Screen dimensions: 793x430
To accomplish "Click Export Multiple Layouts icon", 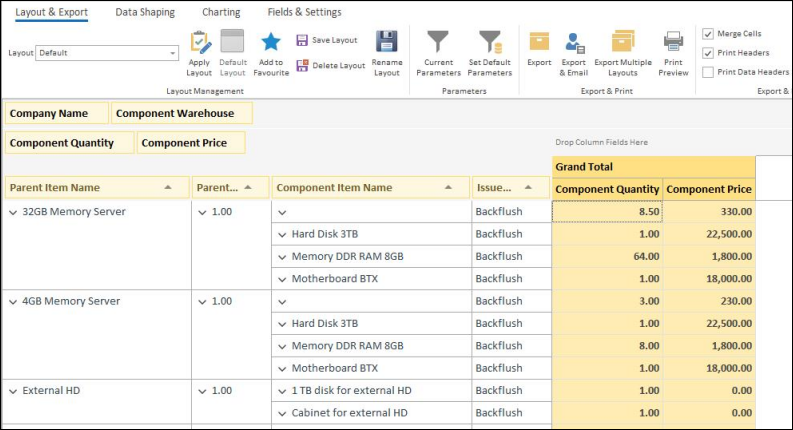I will click(x=623, y=43).
